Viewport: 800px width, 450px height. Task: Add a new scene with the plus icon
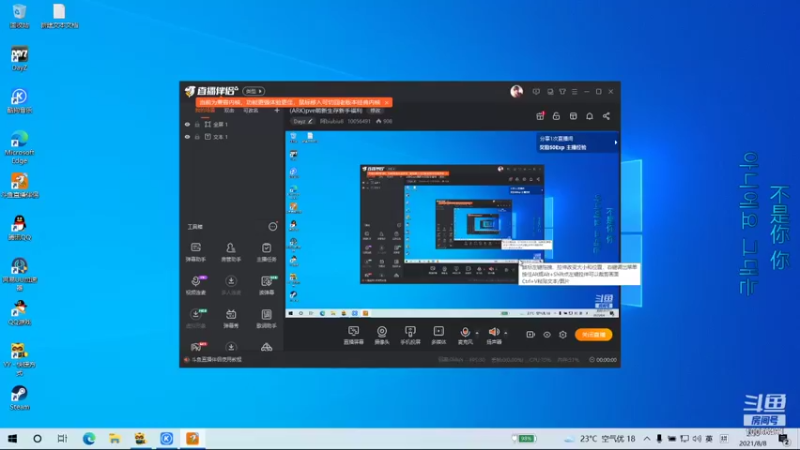277,110
